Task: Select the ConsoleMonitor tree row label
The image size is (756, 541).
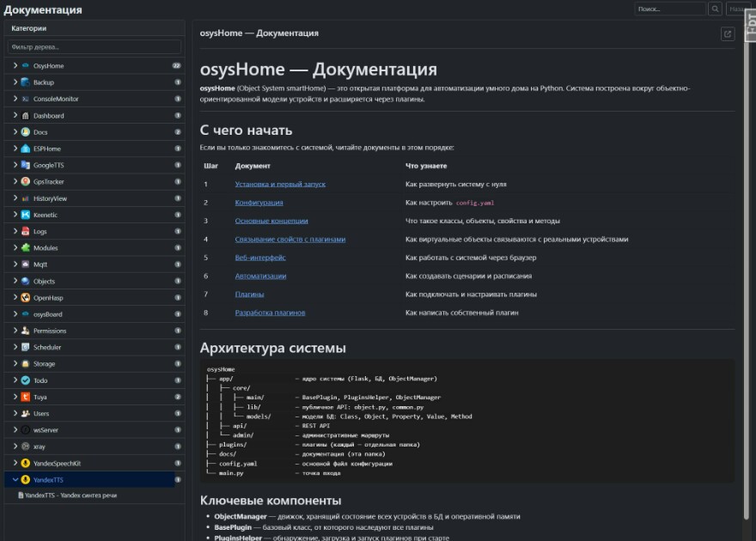Action: 56,99
